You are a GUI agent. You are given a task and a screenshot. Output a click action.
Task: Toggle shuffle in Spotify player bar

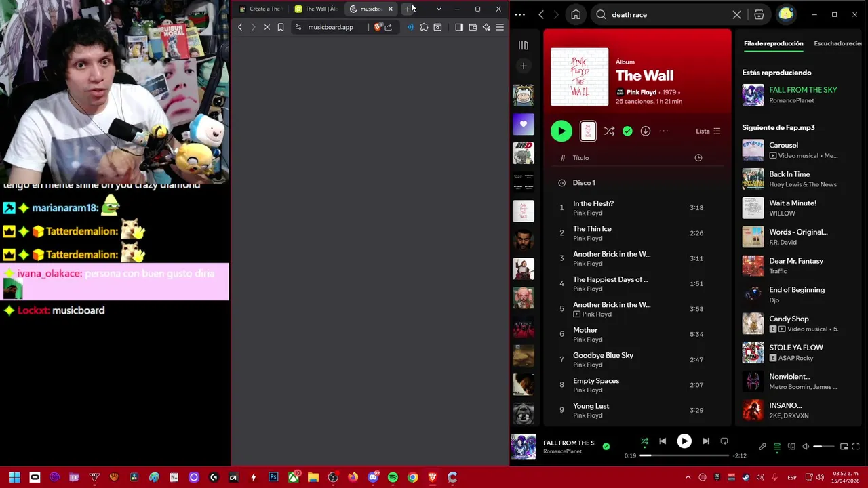(644, 441)
